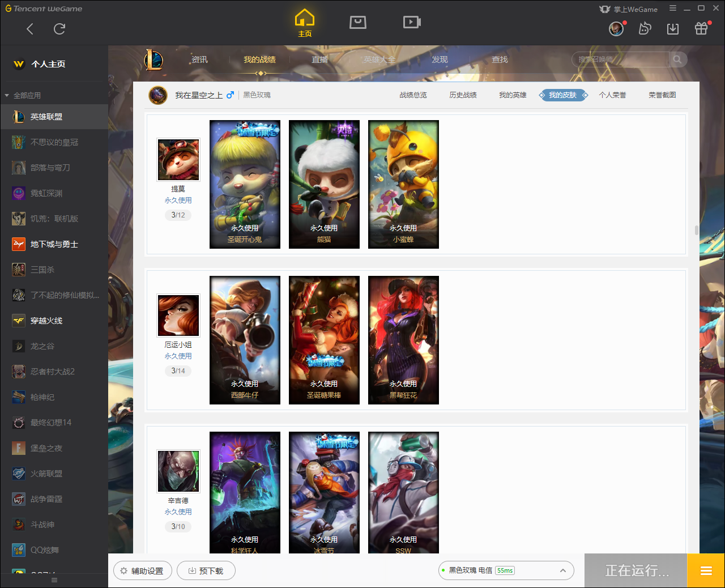Open the 圣诞开心鬼 skin card

coord(245,184)
